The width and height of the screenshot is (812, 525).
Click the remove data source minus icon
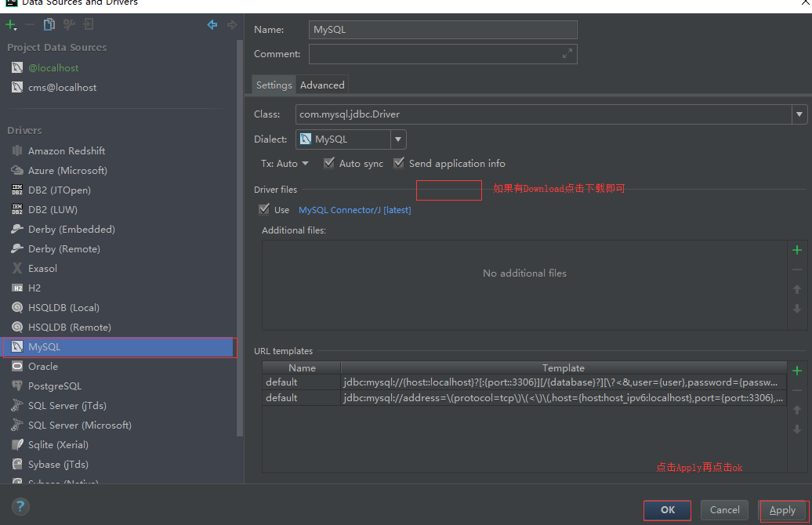[x=30, y=24]
